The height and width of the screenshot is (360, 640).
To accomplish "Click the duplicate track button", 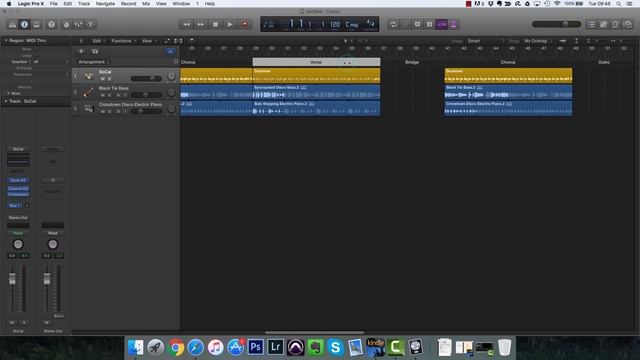I will (95, 51).
